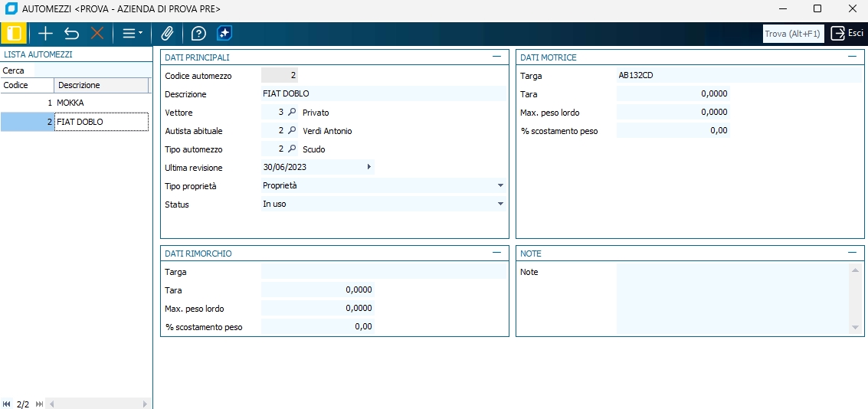Collapse NOTE panel
Viewport: 868px width, 409px height.
[x=852, y=253]
